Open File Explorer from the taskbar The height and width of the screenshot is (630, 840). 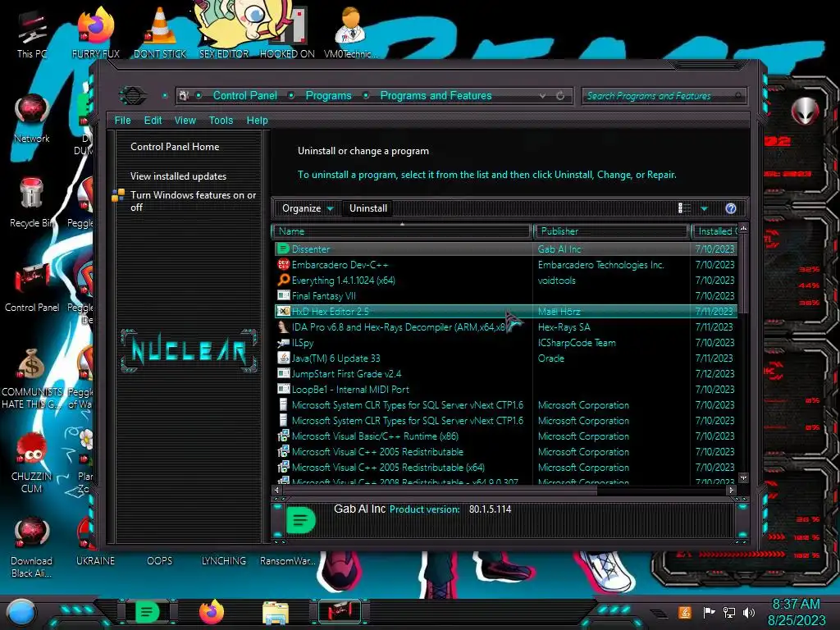coord(276,613)
